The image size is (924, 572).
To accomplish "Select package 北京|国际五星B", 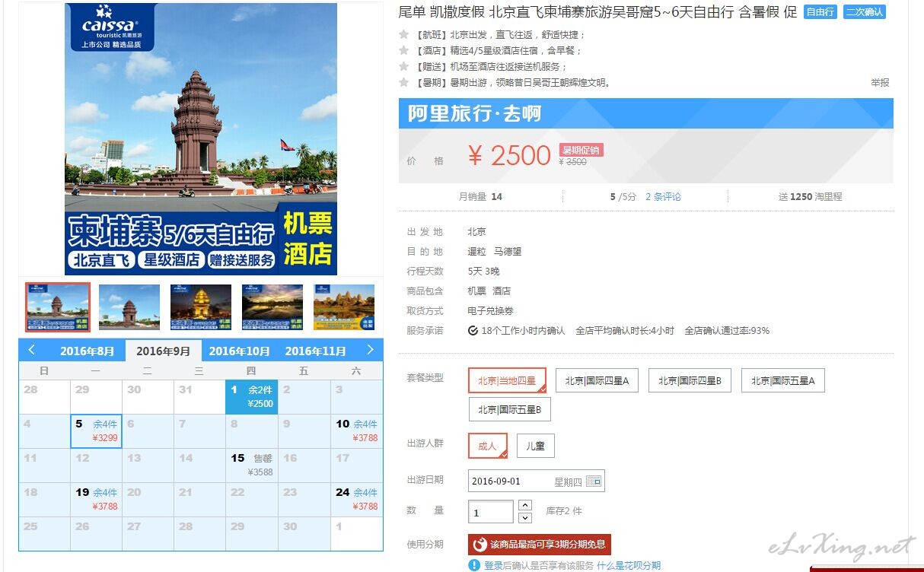I will tap(510, 409).
